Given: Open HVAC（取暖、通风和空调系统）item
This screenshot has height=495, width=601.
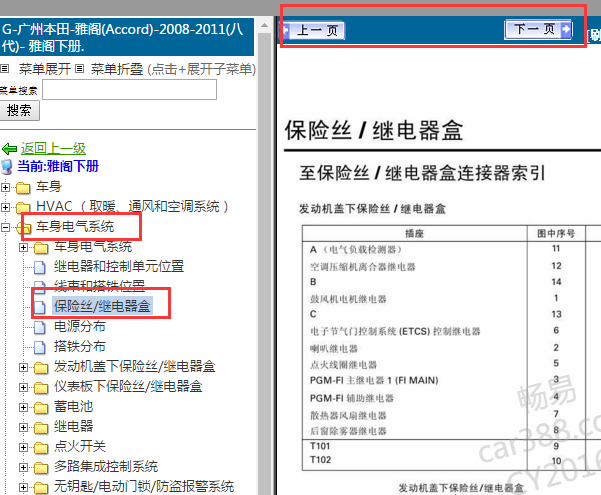Looking at the screenshot, I should [x=132, y=207].
